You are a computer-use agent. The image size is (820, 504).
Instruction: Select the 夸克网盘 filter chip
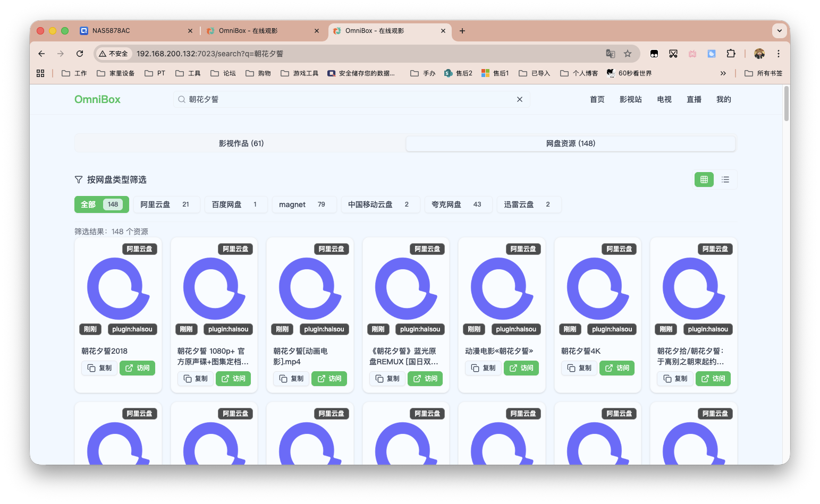[458, 204]
